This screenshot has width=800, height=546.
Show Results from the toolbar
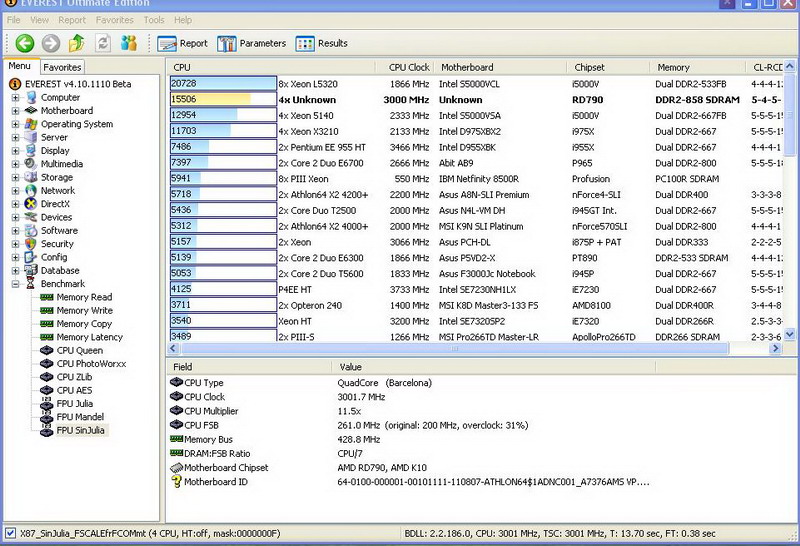322,43
